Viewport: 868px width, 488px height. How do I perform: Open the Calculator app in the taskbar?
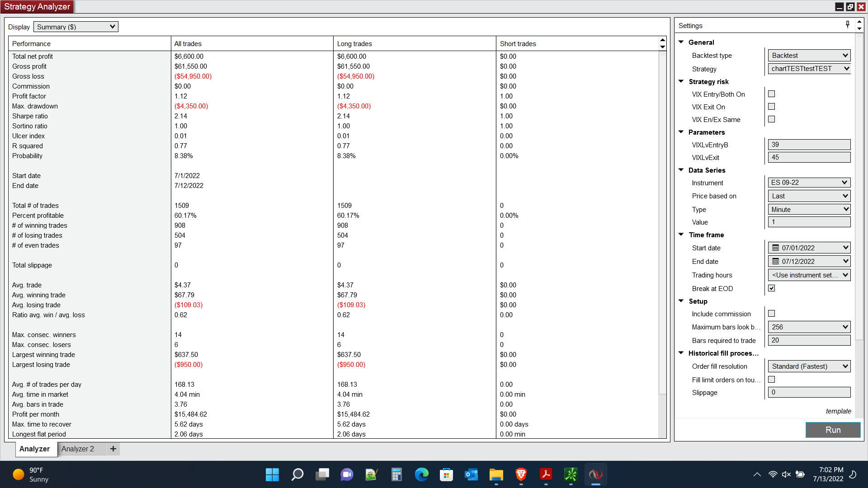(396, 474)
